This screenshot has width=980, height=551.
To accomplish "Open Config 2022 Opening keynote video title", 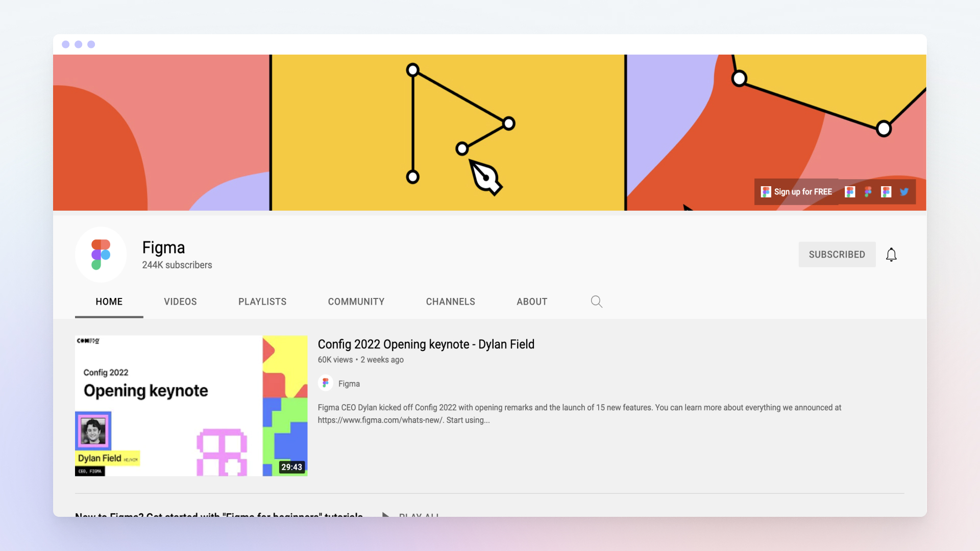I will 426,344.
